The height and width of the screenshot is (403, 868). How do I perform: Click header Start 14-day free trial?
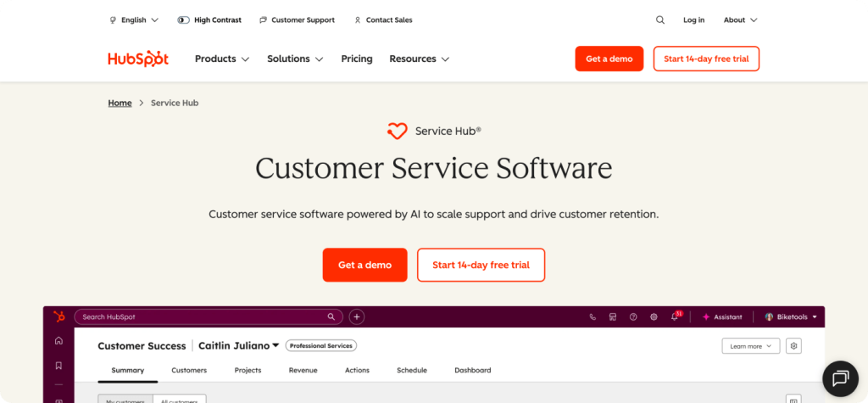(x=706, y=59)
